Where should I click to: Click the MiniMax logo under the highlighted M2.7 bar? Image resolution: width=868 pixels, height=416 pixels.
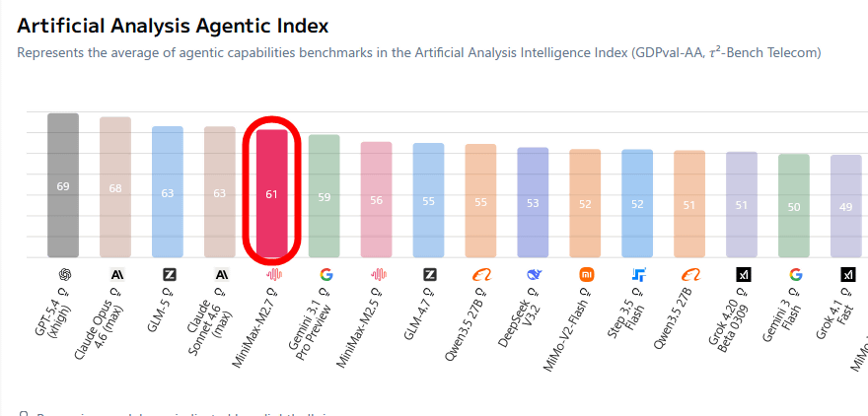pos(272,275)
